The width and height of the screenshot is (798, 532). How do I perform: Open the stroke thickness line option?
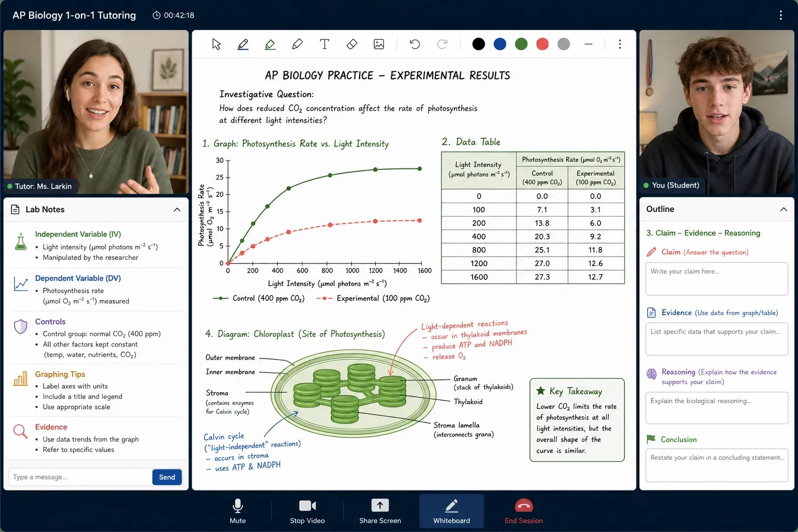pyautogui.click(x=589, y=44)
